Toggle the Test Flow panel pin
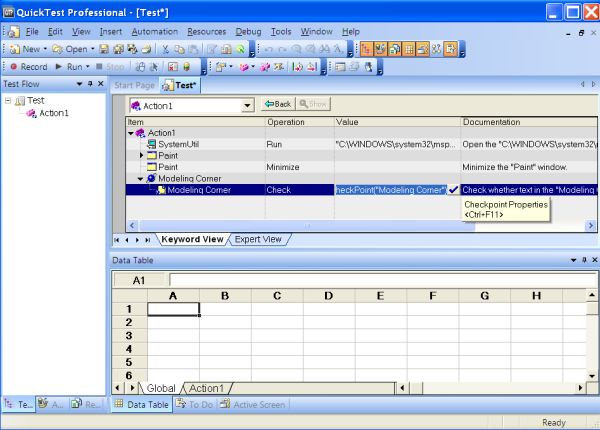This screenshot has height=430, width=600. 90,84
